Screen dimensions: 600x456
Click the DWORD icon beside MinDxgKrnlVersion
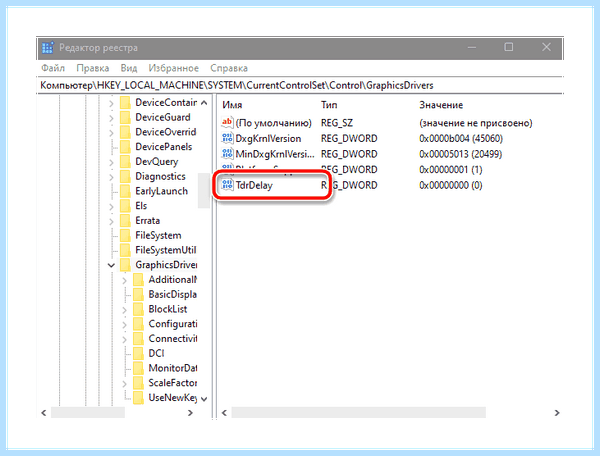227,154
